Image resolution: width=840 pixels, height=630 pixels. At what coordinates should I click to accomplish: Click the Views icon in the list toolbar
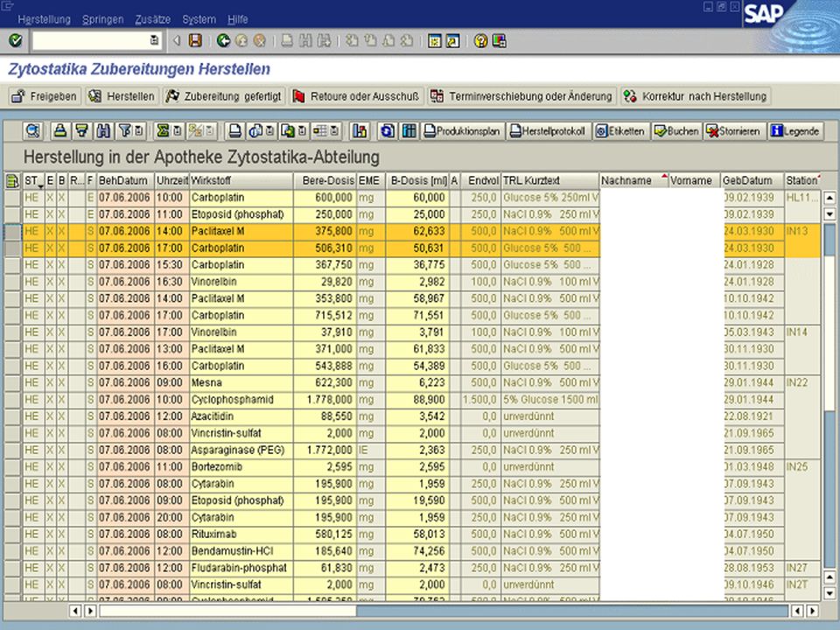(x=256, y=130)
